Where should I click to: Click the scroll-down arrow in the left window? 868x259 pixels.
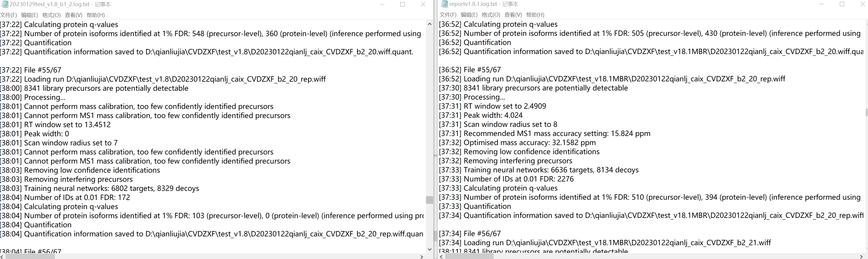pos(429,249)
